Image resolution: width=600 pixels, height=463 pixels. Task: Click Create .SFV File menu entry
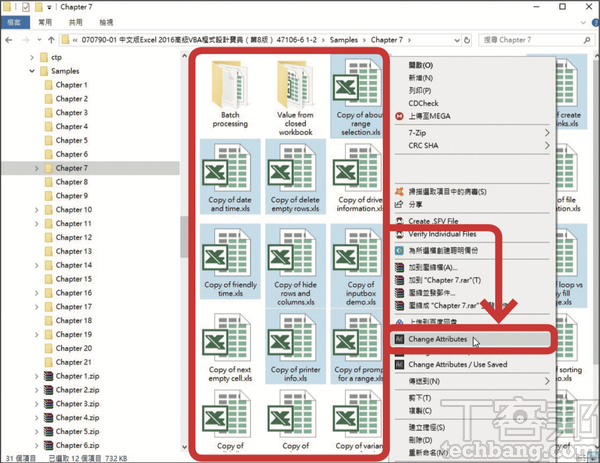(x=433, y=221)
